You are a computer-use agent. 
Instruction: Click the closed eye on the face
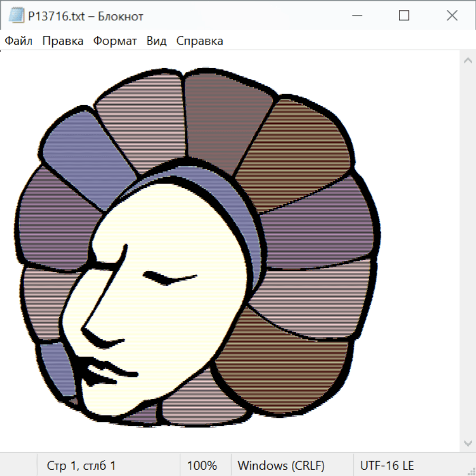170,278
